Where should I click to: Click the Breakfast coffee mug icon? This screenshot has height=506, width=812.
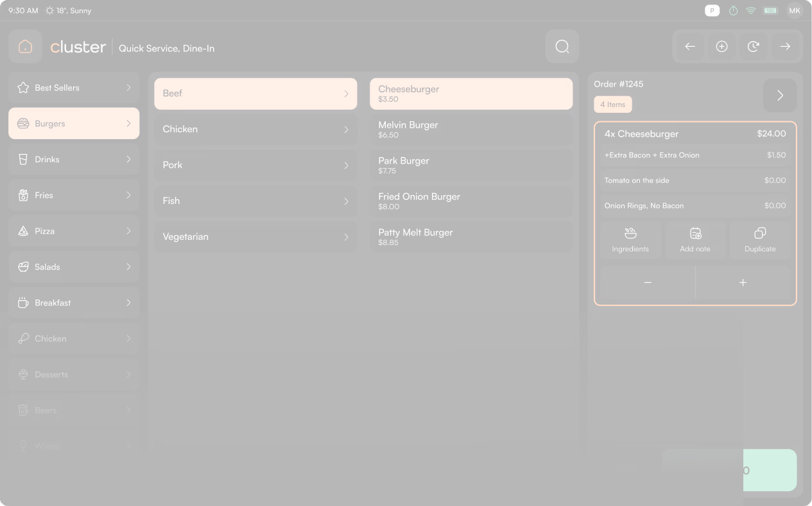(x=23, y=303)
